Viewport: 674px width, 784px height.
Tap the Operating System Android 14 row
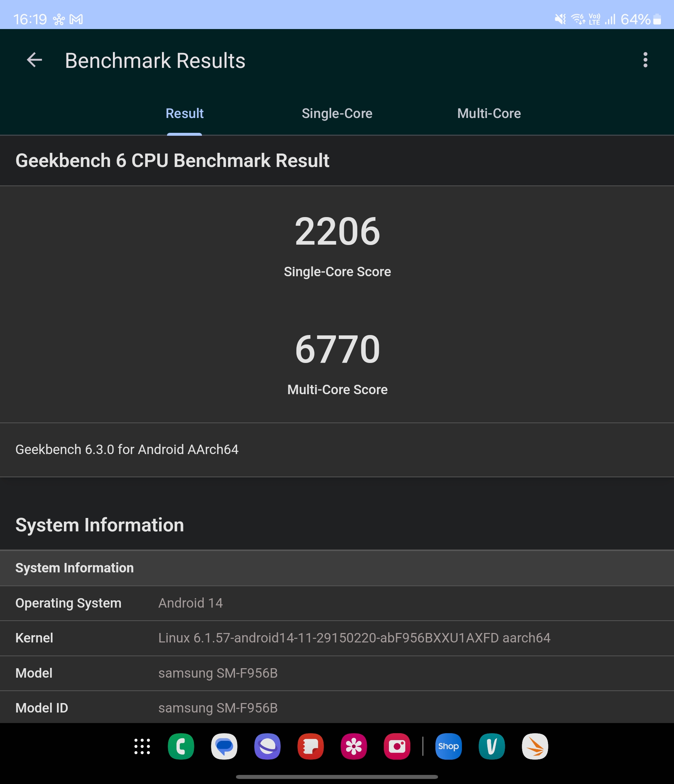pyautogui.click(x=337, y=603)
